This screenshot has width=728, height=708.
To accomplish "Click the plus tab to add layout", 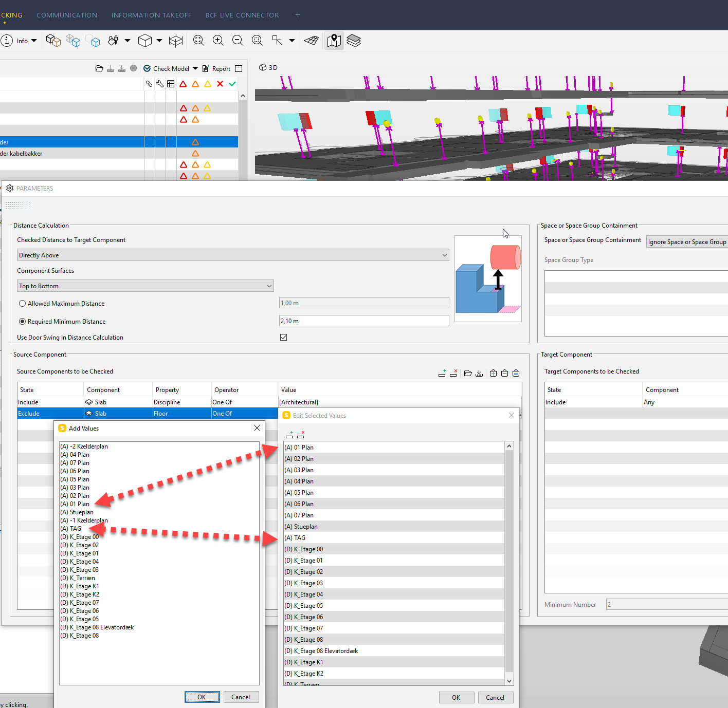I will point(298,15).
